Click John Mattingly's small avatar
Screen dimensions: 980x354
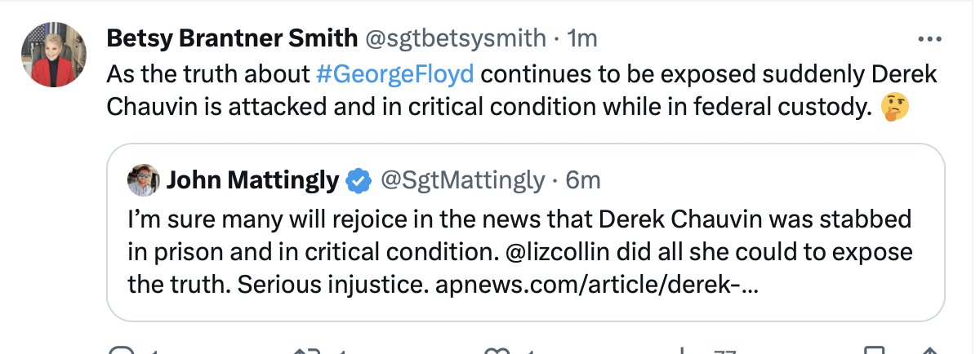tap(144, 180)
